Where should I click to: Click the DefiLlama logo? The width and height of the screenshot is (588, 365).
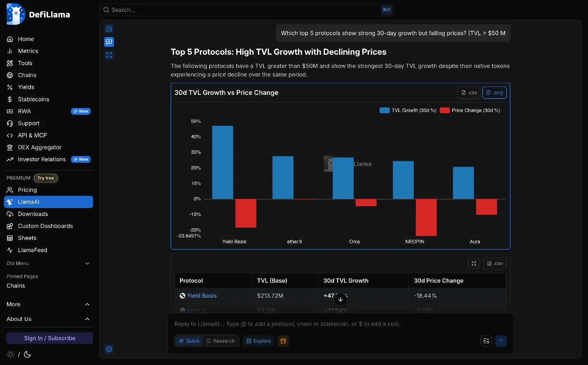(38, 14)
